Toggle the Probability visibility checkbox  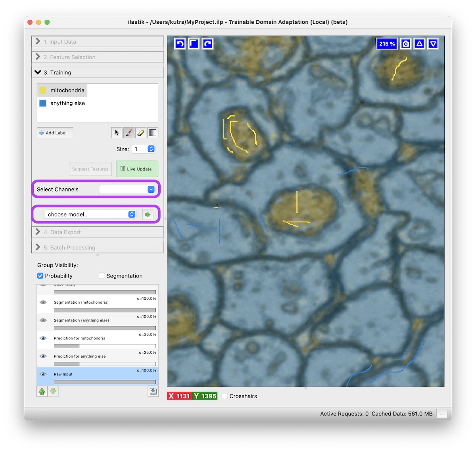click(x=40, y=276)
